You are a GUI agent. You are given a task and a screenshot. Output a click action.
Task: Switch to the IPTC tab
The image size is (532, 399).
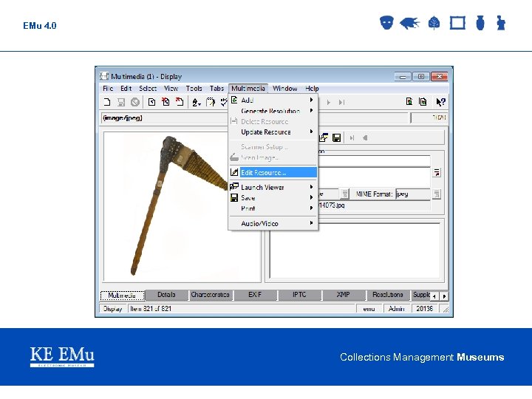tap(299, 295)
